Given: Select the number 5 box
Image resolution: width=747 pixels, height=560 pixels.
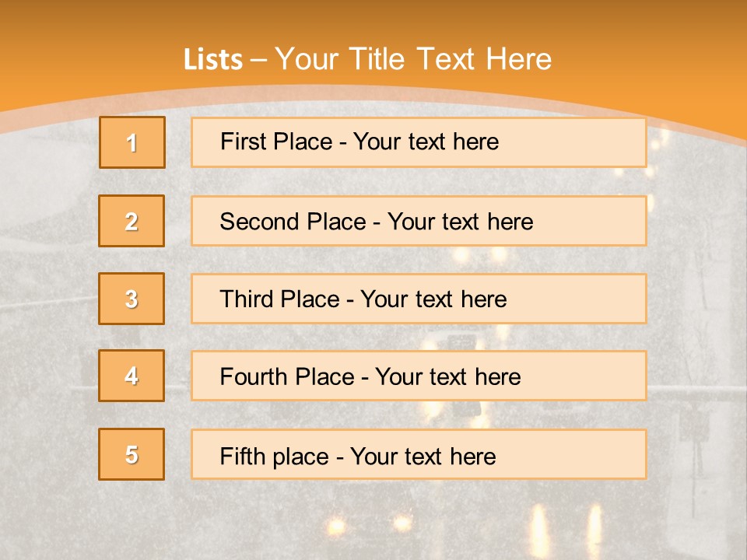Looking at the screenshot, I should (132, 454).
